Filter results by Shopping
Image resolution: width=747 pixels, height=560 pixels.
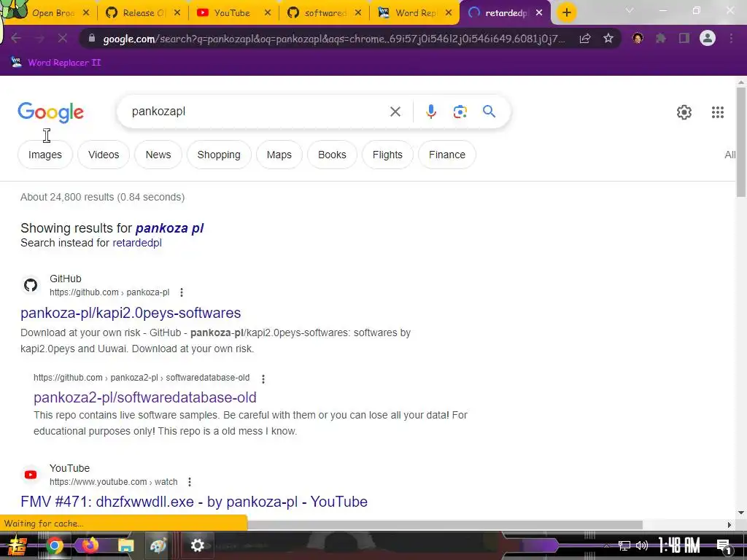tap(219, 155)
